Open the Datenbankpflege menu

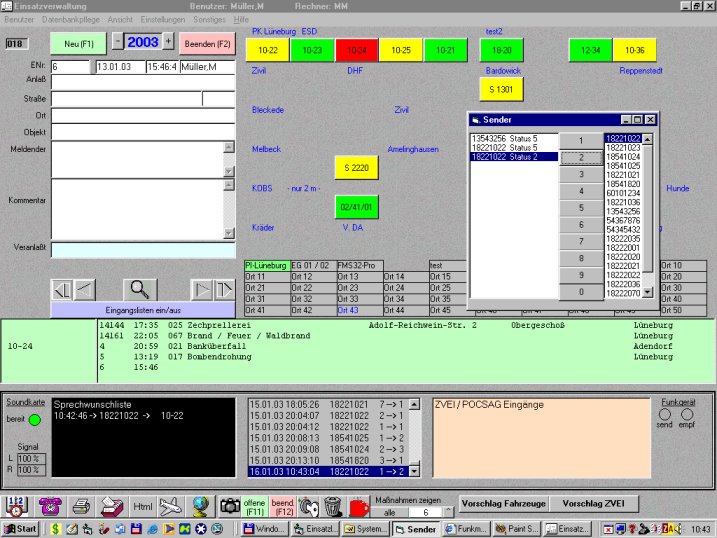click(x=70, y=19)
